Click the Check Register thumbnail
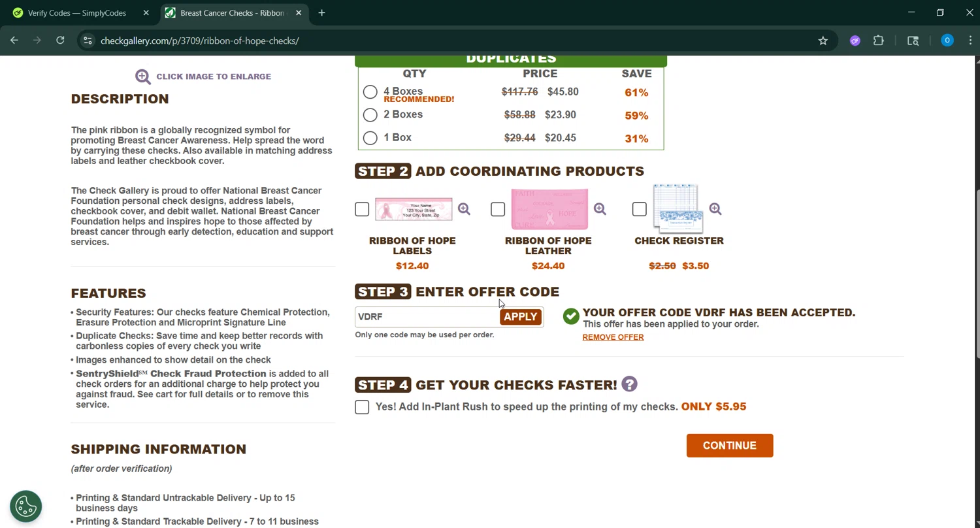 678,209
